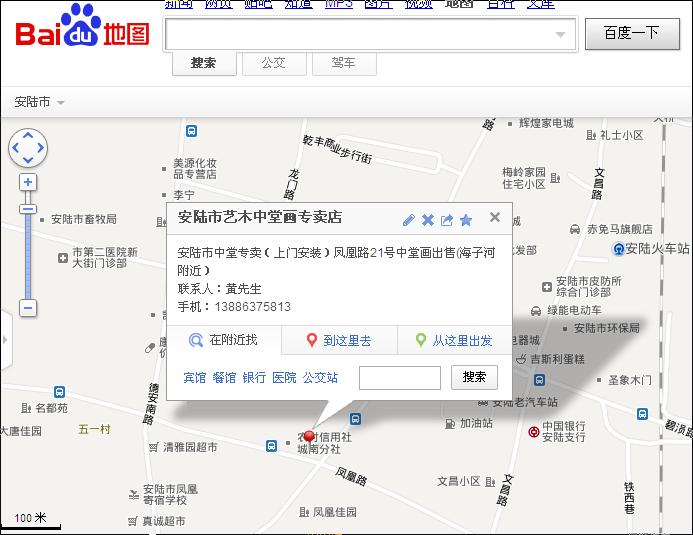The width and height of the screenshot is (693, 535).
Task: Click the 绿能电动车 map label
Action: [x=575, y=311]
